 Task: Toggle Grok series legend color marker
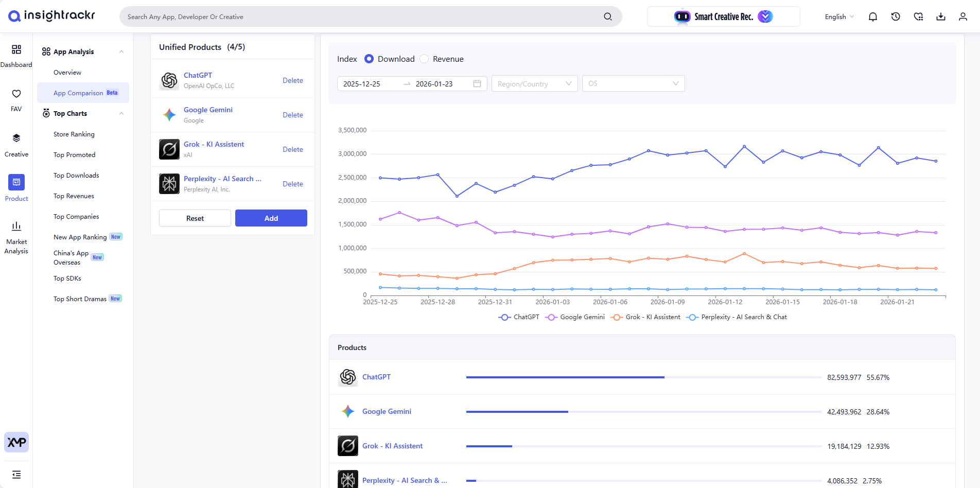617,317
